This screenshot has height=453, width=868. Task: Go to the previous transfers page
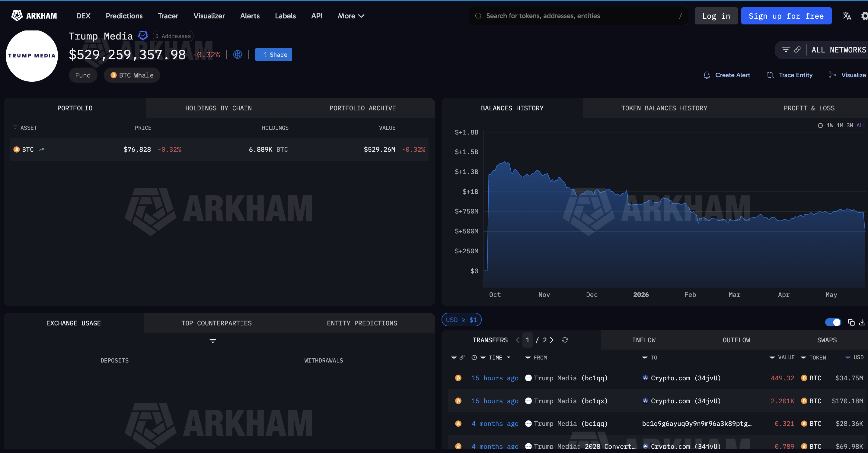tap(518, 340)
